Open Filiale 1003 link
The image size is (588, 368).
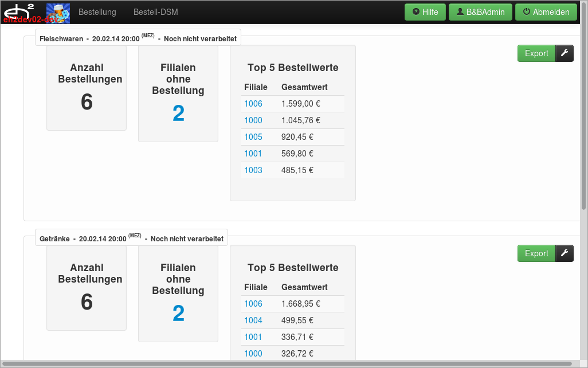(253, 170)
